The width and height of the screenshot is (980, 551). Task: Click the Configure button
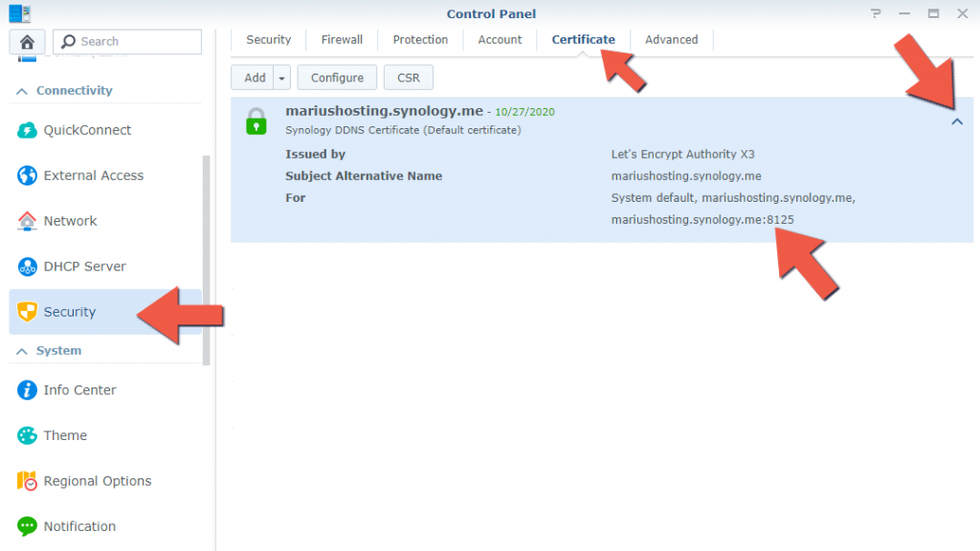tap(336, 77)
